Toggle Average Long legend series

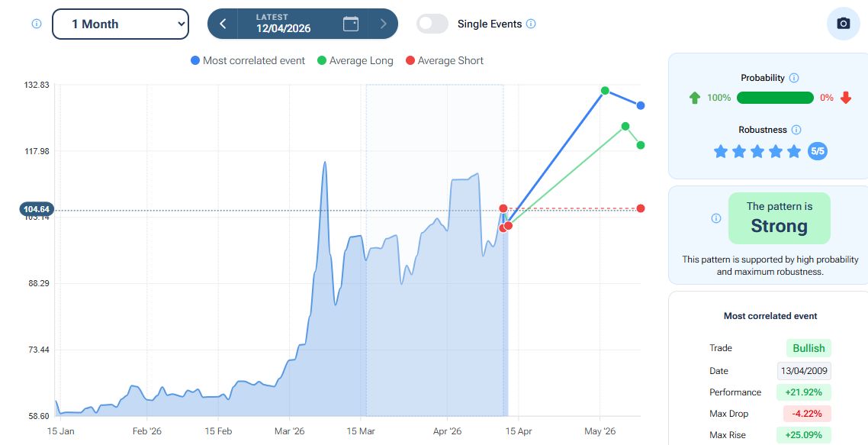click(x=355, y=60)
